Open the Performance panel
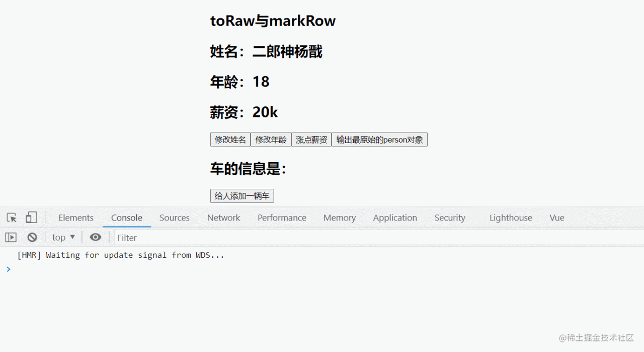The height and width of the screenshot is (352, 644). click(x=282, y=218)
